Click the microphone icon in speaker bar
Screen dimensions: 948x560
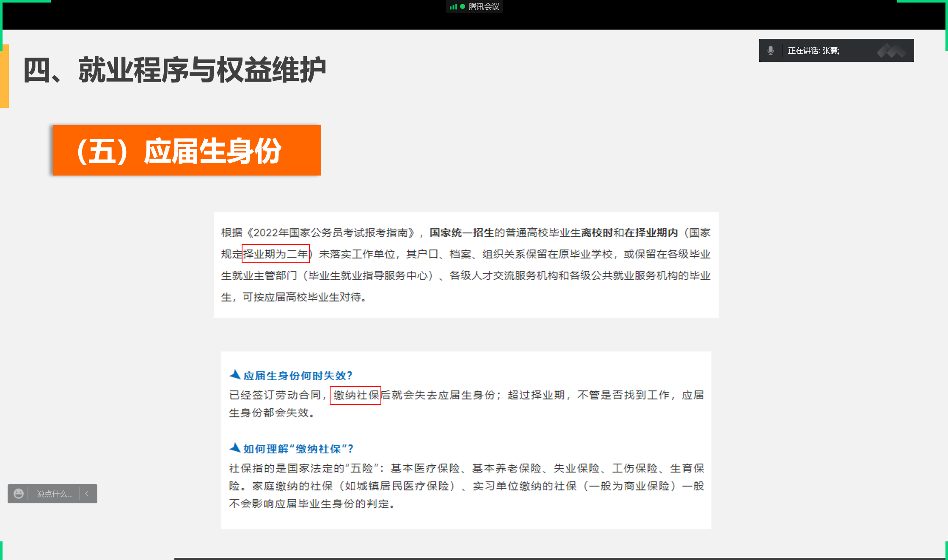(x=771, y=51)
